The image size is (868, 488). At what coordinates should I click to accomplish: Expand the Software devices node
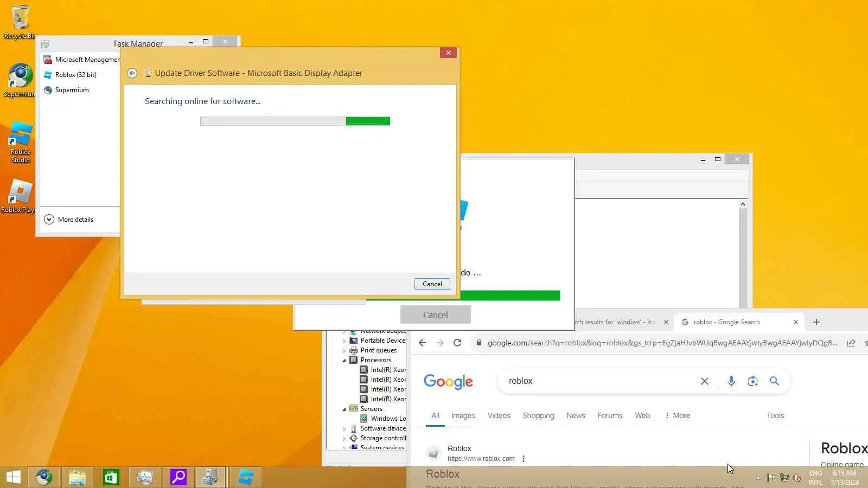tap(344, 429)
